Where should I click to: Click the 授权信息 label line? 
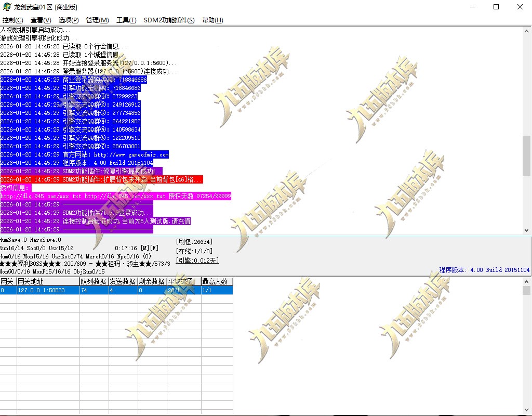pos(15,188)
